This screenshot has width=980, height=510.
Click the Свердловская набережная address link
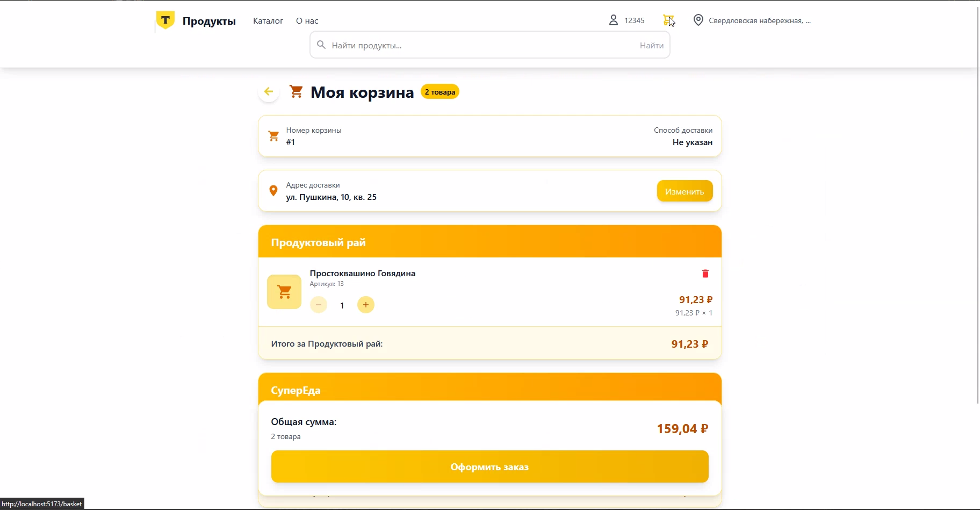click(759, 21)
